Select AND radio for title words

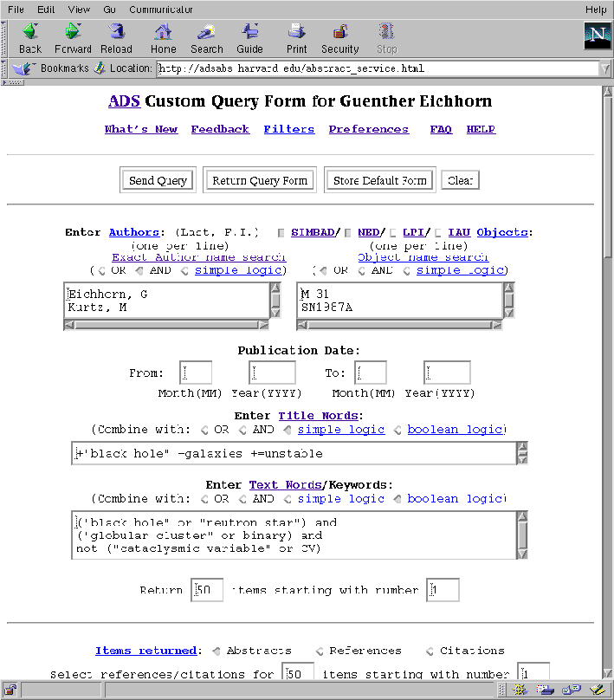pyautogui.click(x=242, y=430)
